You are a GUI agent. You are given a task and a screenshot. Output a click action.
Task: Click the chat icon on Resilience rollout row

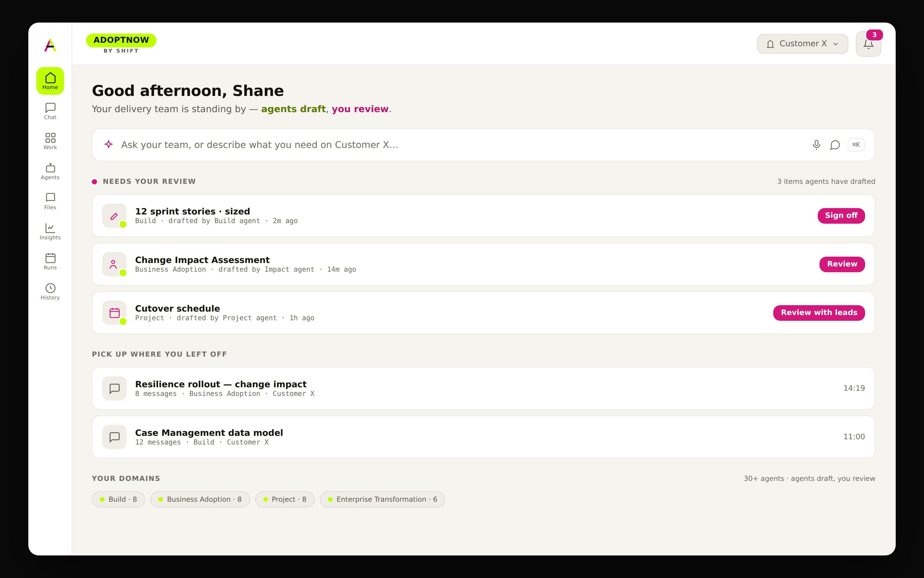pos(114,389)
